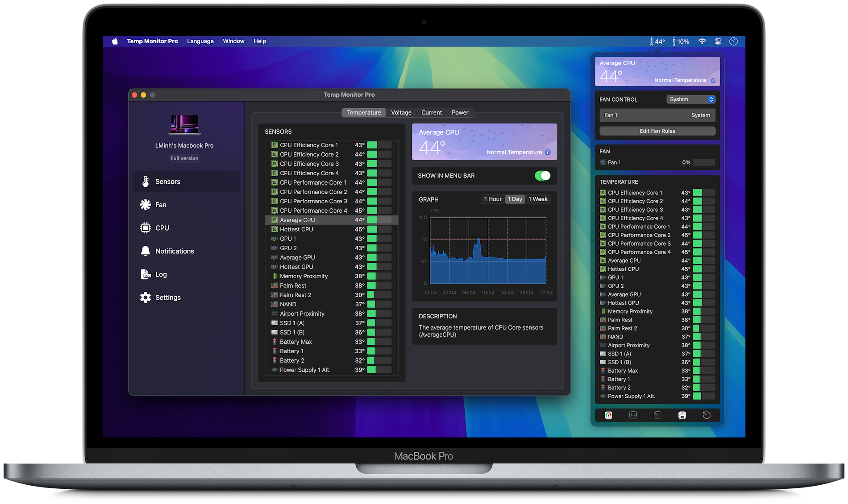Select the 1 Week graph range
This screenshot has height=504, width=848.
tap(538, 199)
